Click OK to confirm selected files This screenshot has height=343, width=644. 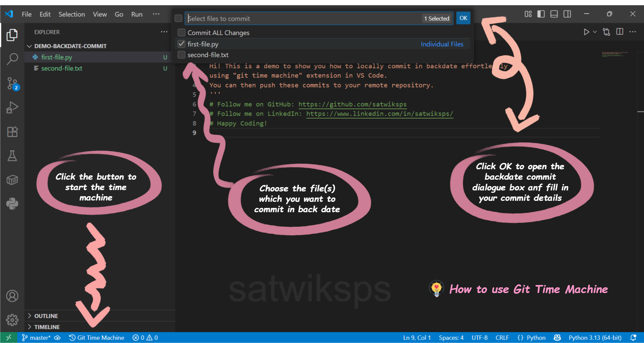click(x=463, y=18)
